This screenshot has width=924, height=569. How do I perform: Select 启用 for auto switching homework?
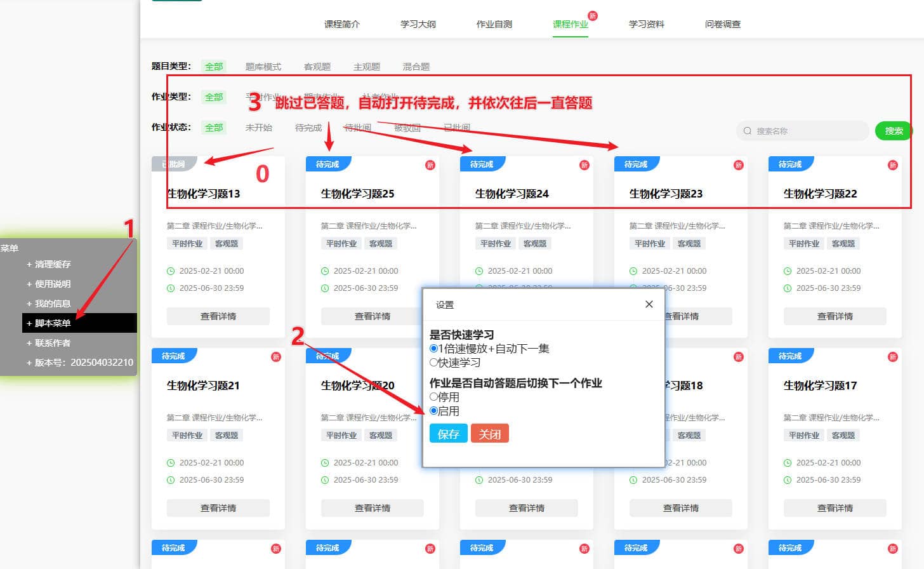point(433,411)
